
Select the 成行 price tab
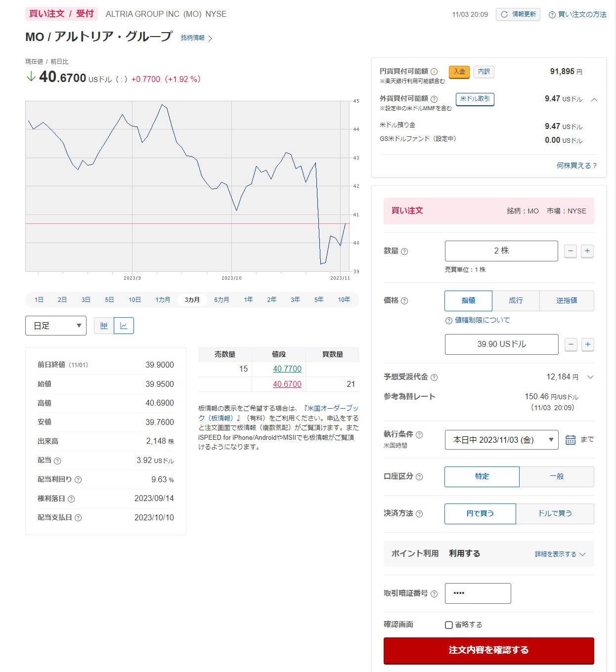coord(515,300)
